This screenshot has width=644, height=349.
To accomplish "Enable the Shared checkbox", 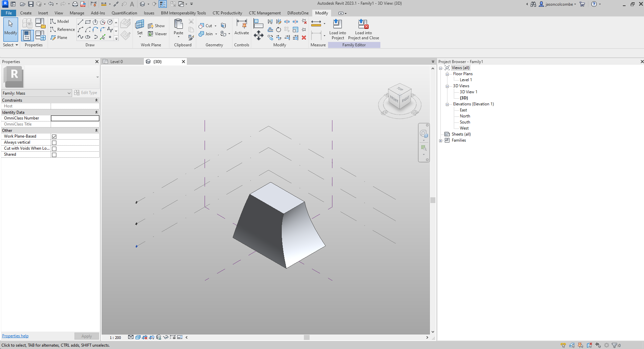I will point(54,154).
